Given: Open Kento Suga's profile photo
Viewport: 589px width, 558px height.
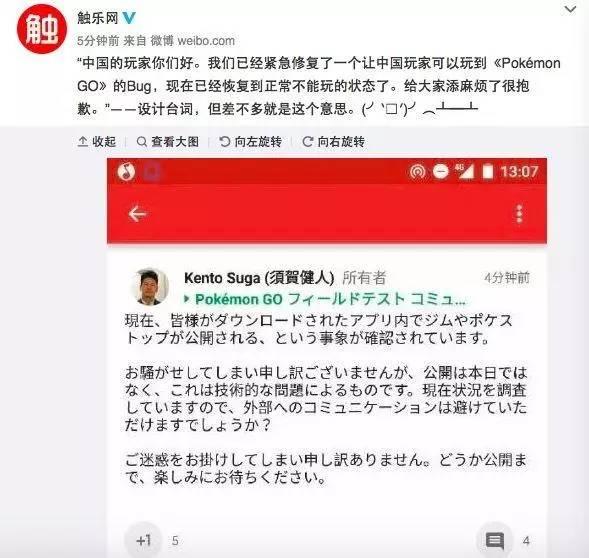Looking at the screenshot, I should 150,287.
